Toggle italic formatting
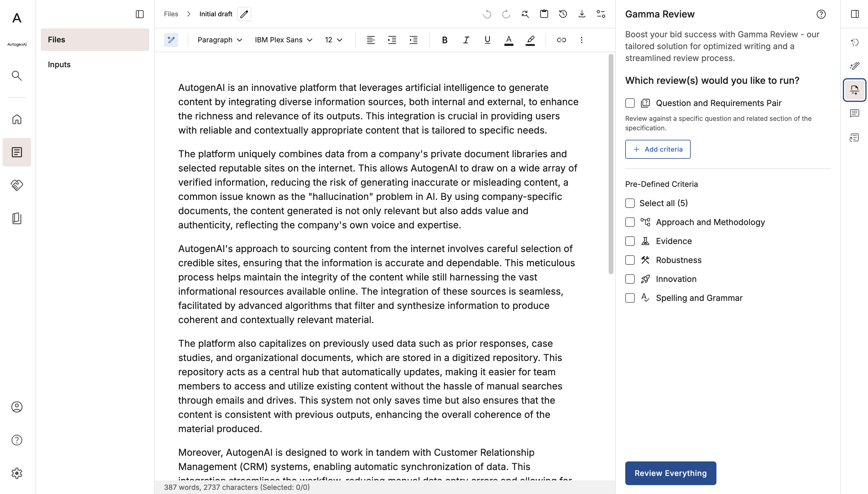This screenshot has height=494, width=868. click(x=466, y=40)
